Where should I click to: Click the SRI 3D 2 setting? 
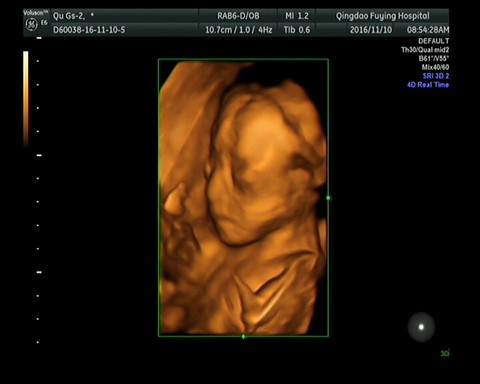(x=436, y=76)
